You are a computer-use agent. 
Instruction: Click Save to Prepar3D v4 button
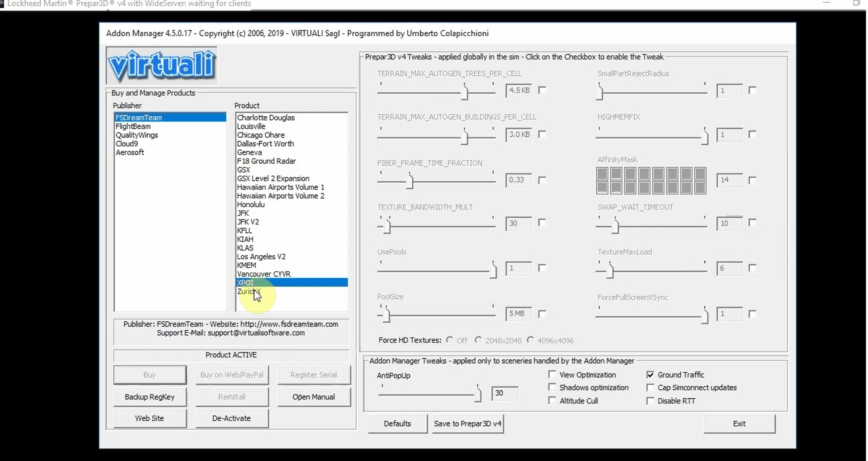(x=468, y=424)
